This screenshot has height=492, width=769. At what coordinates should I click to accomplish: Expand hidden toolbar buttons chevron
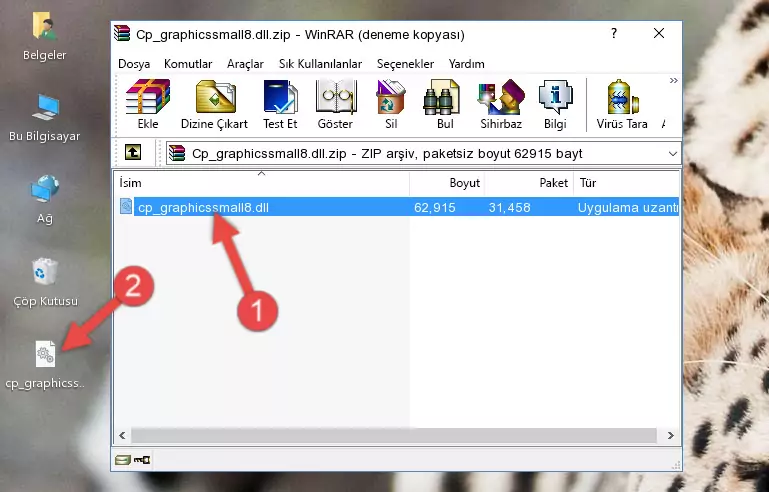coord(673,81)
